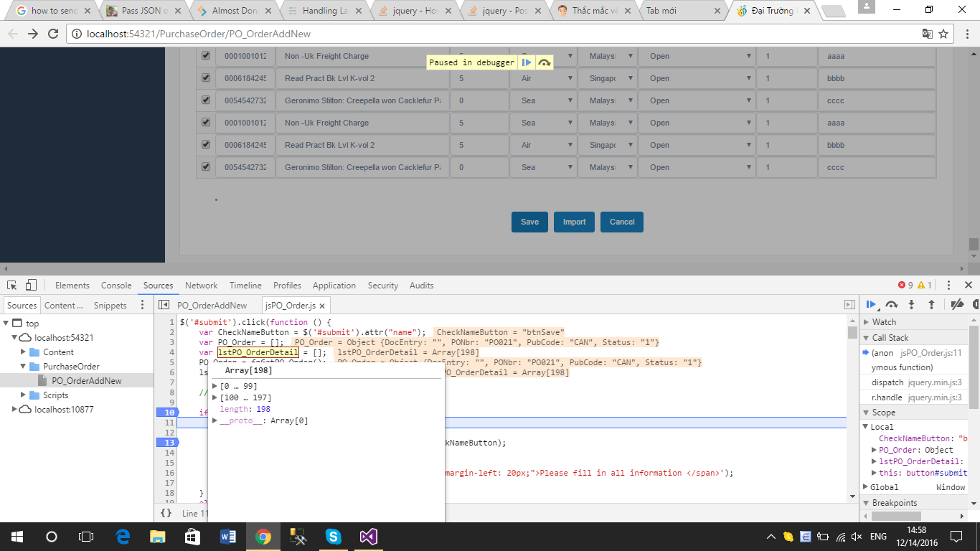Step out of current function

point(931,304)
